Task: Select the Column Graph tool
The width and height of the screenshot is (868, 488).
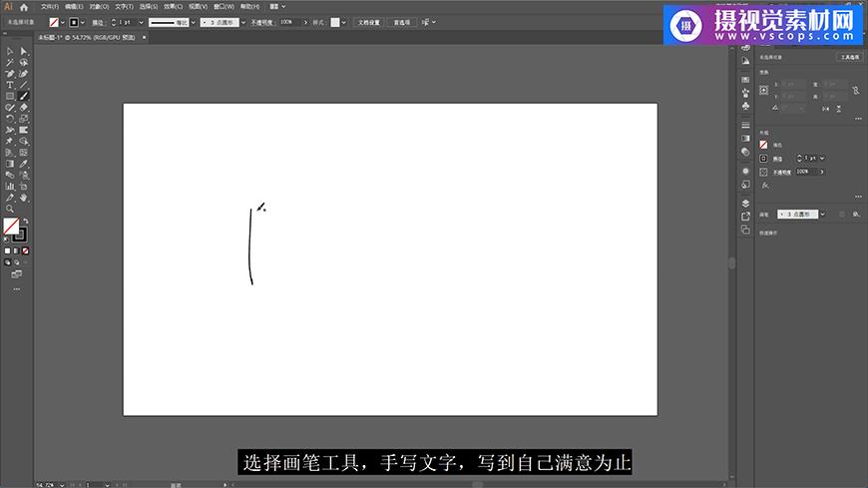Action: (x=9, y=187)
